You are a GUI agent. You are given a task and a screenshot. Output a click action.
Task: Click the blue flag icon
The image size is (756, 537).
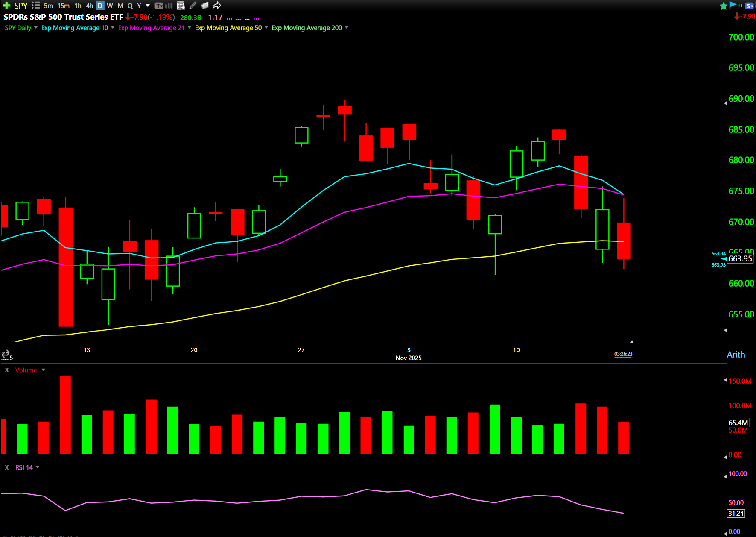(x=733, y=5)
